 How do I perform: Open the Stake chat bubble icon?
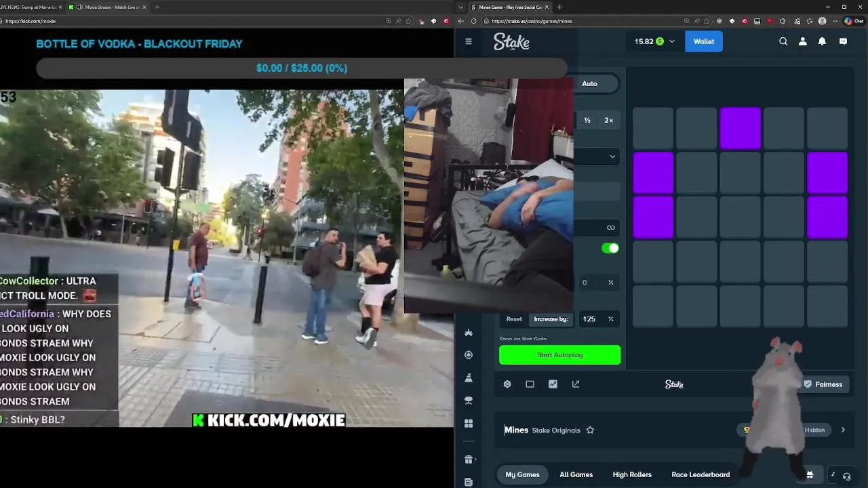pyautogui.click(x=843, y=41)
